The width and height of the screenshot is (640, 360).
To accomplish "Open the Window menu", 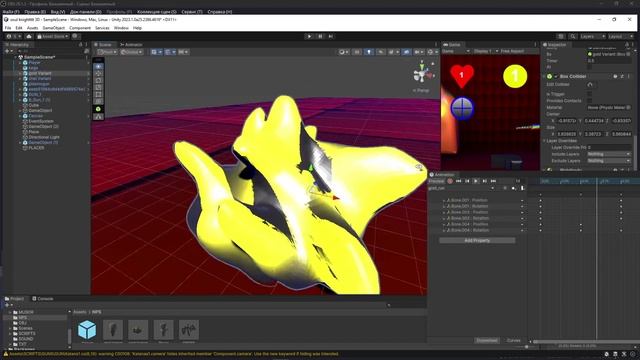I will pyautogui.click(x=121, y=28).
